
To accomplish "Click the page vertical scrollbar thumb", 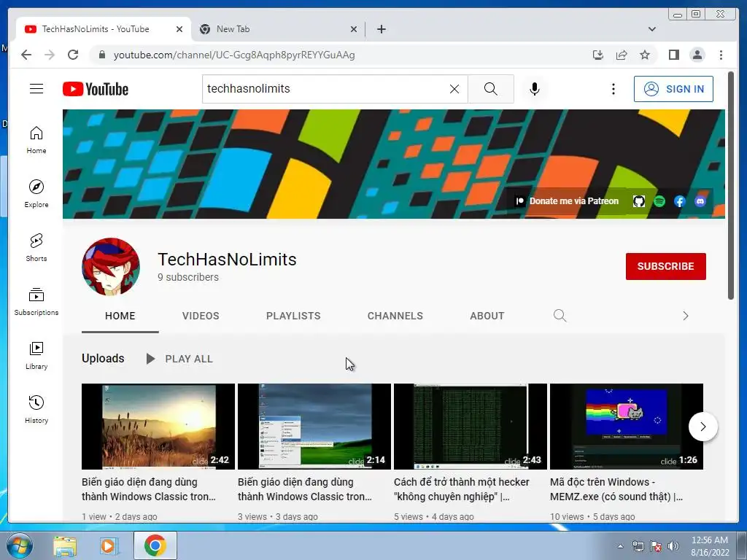I will (x=731, y=186).
